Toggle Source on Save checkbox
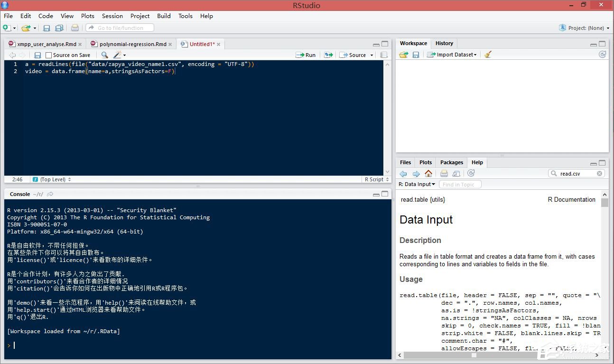Viewport: 614px width, 364px height. tap(48, 55)
